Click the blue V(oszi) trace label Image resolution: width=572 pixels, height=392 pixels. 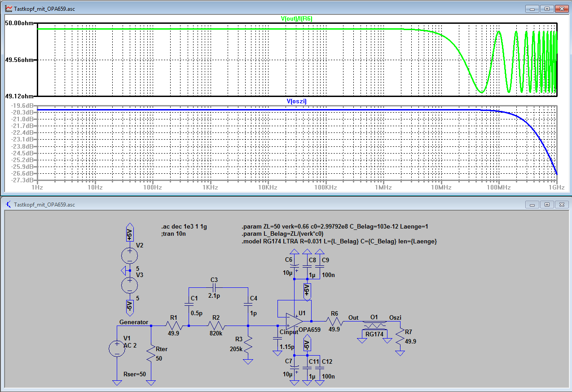(x=296, y=101)
